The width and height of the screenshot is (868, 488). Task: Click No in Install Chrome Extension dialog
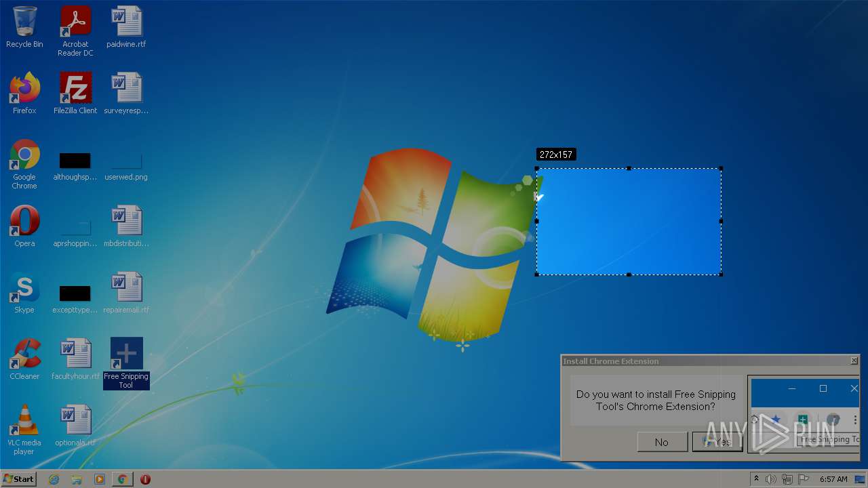(x=661, y=442)
